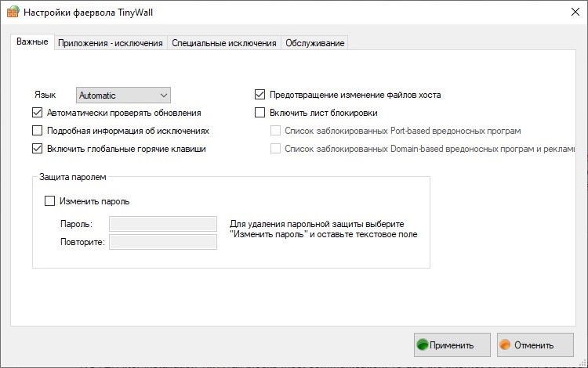Viewport: 588px width, 368px height.
Task: Disable Включить глобальные горячие клавиши
Action: (38, 149)
